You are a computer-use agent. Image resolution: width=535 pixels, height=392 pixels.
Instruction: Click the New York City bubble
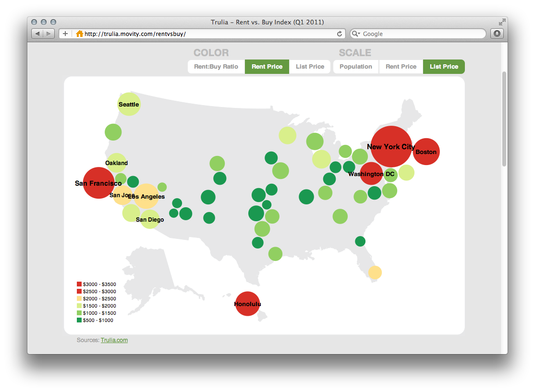[x=391, y=147]
